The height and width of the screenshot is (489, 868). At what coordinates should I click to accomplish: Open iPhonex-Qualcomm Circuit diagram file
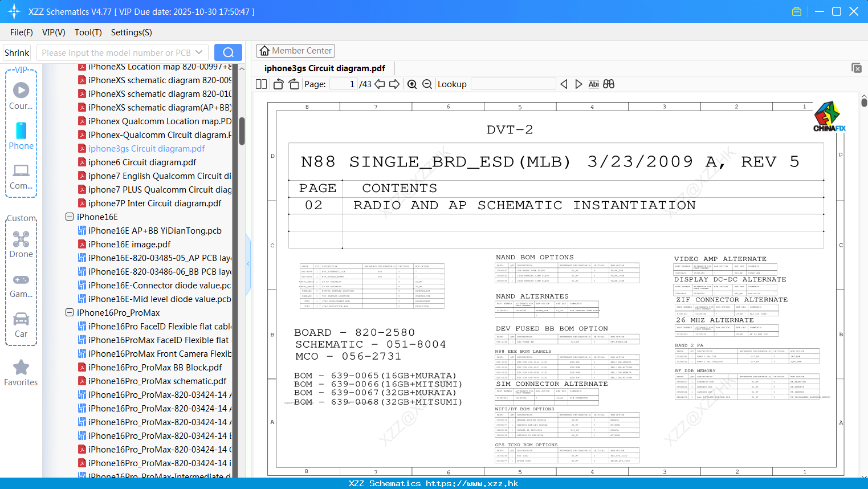(x=155, y=135)
